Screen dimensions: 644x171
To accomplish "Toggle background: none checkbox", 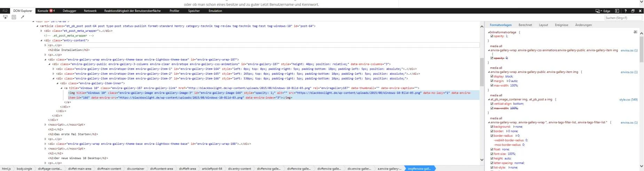I will pyautogui.click(x=492, y=126).
